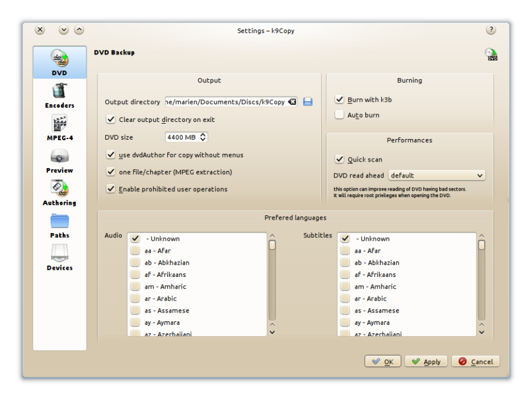Open the DVD settings page
This screenshot has height=400, width=532.
coord(60,63)
